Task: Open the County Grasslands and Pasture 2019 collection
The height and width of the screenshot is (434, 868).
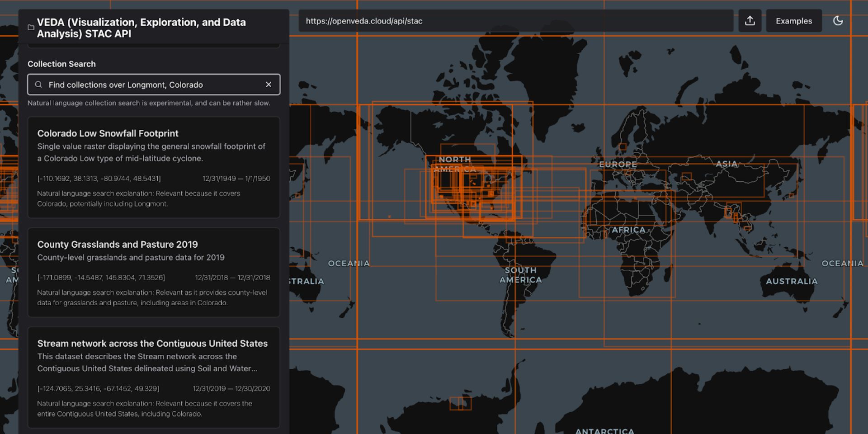Action: (154, 271)
